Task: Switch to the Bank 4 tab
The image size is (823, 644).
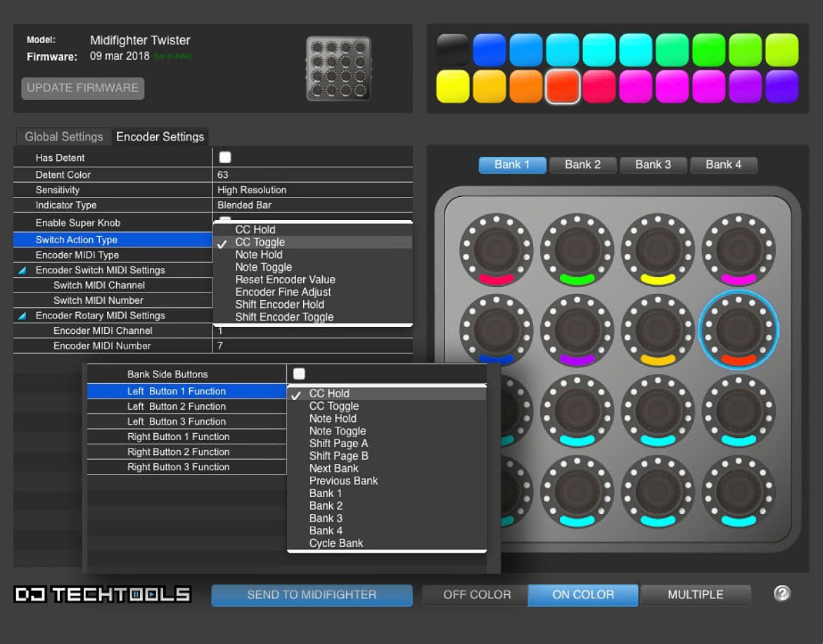Action: click(723, 165)
